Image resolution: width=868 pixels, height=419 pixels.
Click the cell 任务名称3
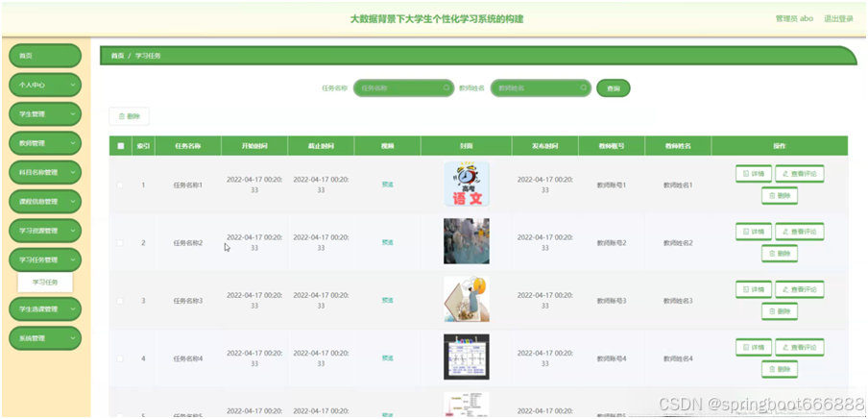188,301
